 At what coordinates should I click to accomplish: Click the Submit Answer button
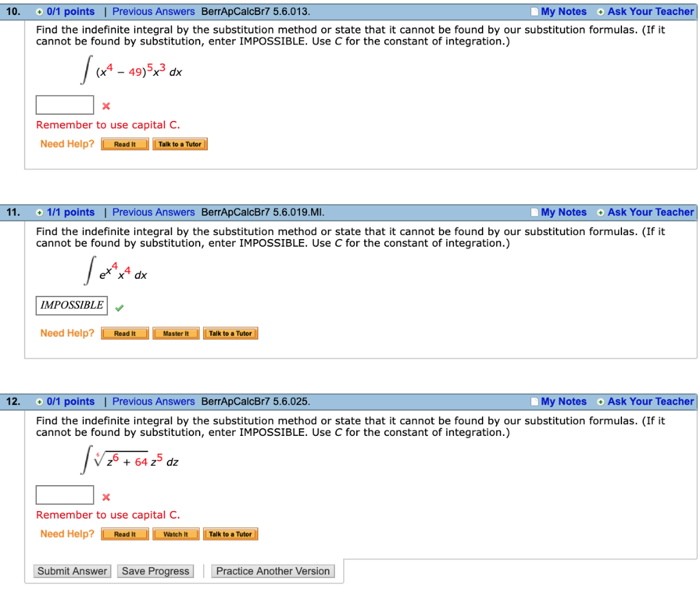(x=72, y=570)
